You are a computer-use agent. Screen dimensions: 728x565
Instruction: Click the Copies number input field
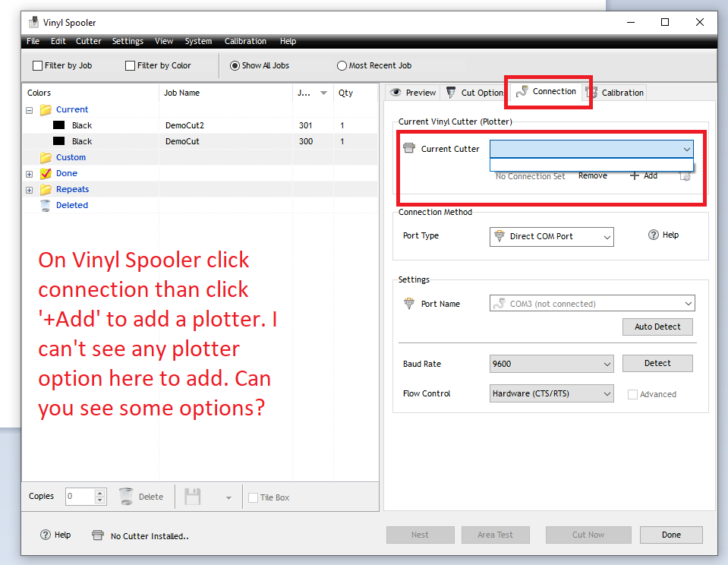[x=80, y=496]
